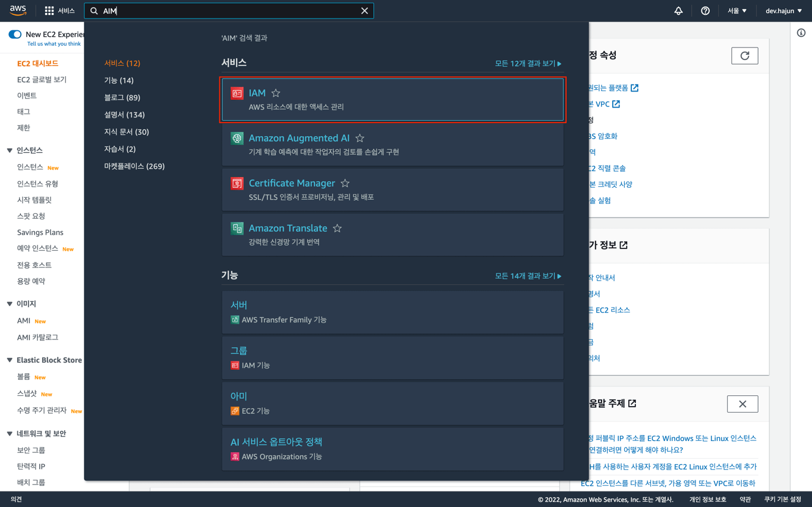Viewport: 812px width, 507px height.
Task: Open AI 서비스 옵트아웃 정책 result
Action: click(392, 449)
